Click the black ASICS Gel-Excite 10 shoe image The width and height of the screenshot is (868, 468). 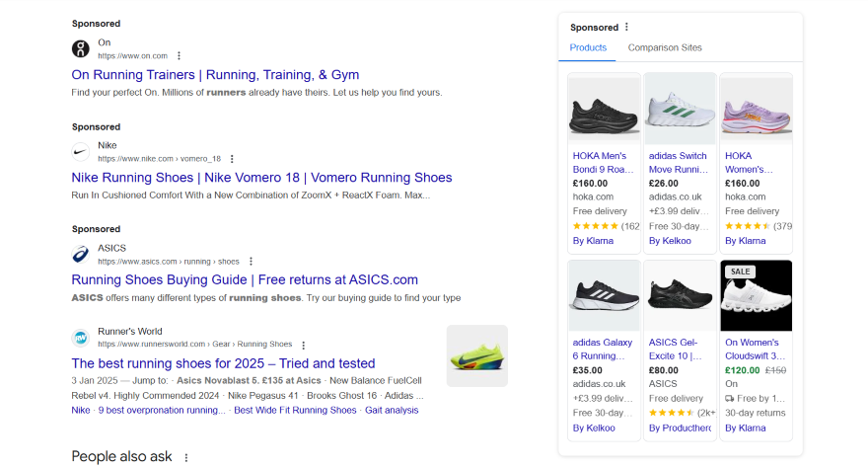pos(681,296)
